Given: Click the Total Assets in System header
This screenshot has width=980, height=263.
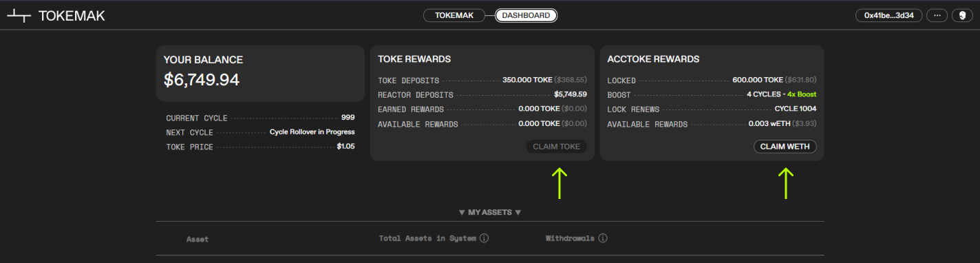Looking at the screenshot, I should pos(427,238).
